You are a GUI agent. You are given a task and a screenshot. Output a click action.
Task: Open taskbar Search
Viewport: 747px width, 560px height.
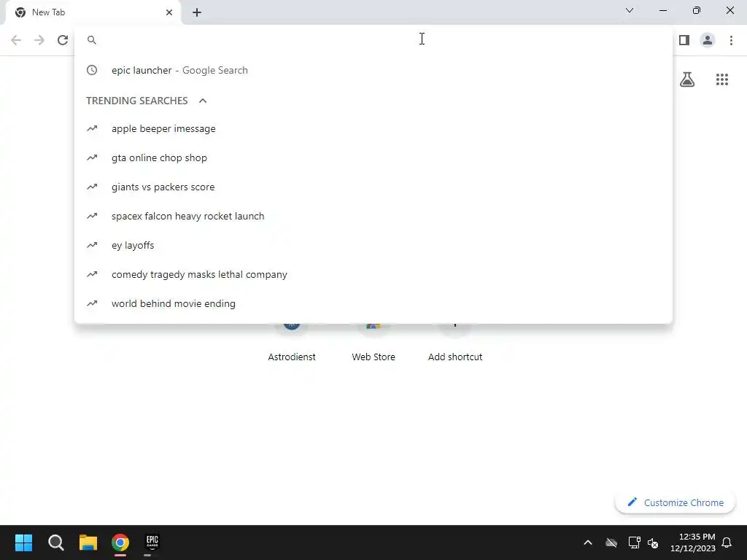(55, 542)
